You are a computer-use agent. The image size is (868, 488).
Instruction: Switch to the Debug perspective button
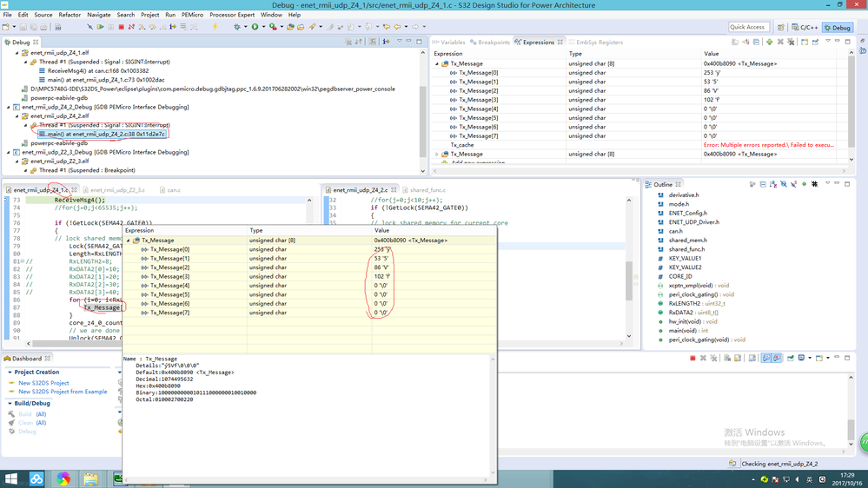838,27
